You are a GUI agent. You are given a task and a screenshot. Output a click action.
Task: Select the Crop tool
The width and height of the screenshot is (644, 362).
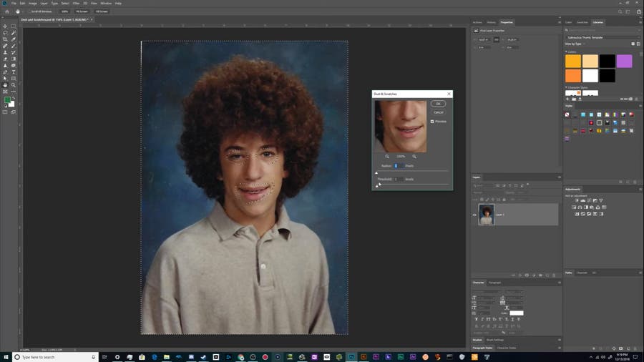click(x=5, y=39)
